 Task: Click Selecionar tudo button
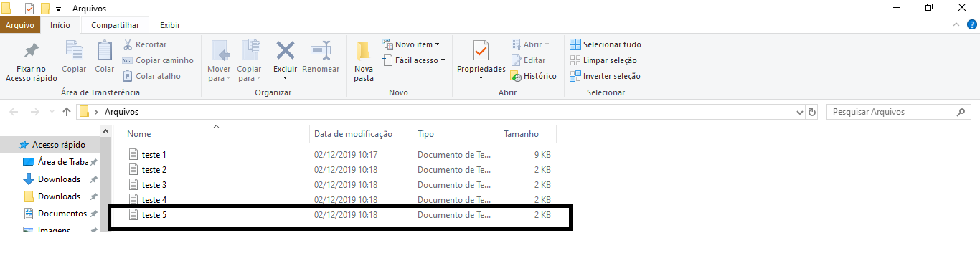coord(606,44)
